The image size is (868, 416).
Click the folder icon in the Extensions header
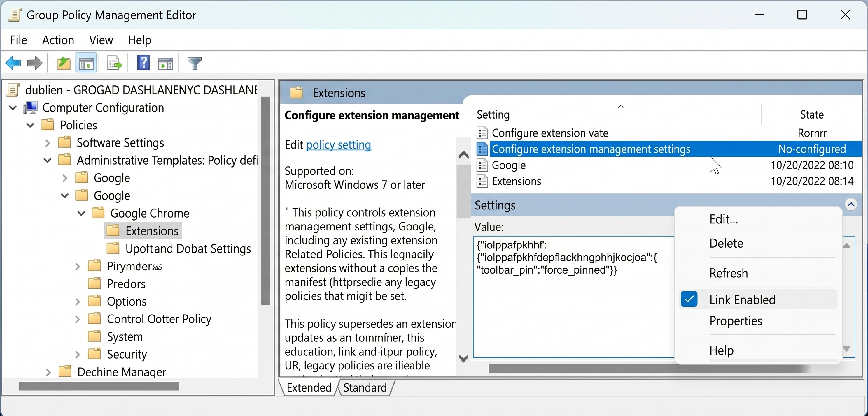pyautogui.click(x=297, y=93)
